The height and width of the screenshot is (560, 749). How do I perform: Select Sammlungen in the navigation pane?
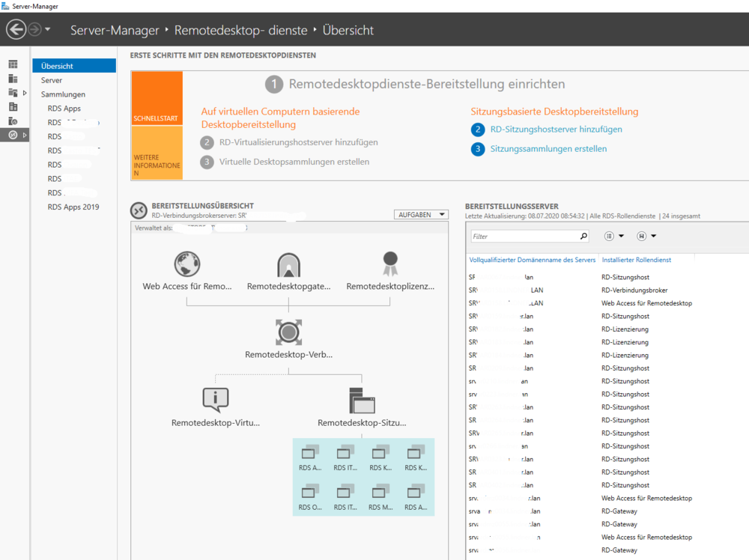point(63,94)
